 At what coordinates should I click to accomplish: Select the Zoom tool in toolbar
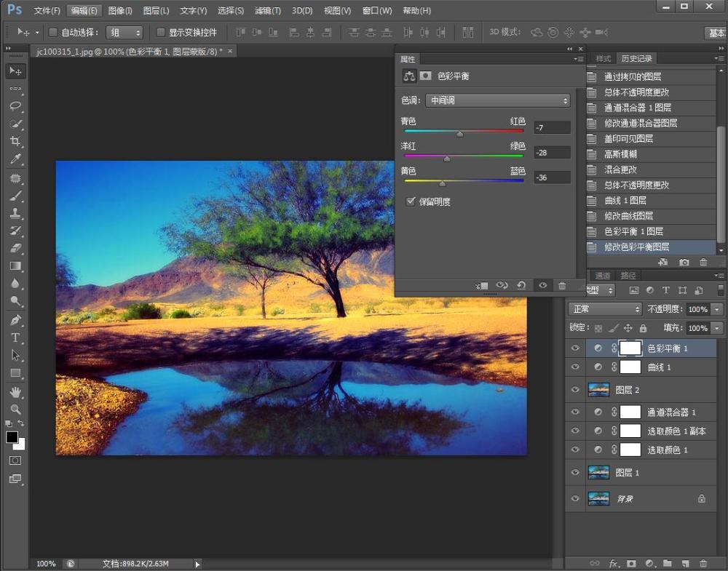(x=15, y=410)
